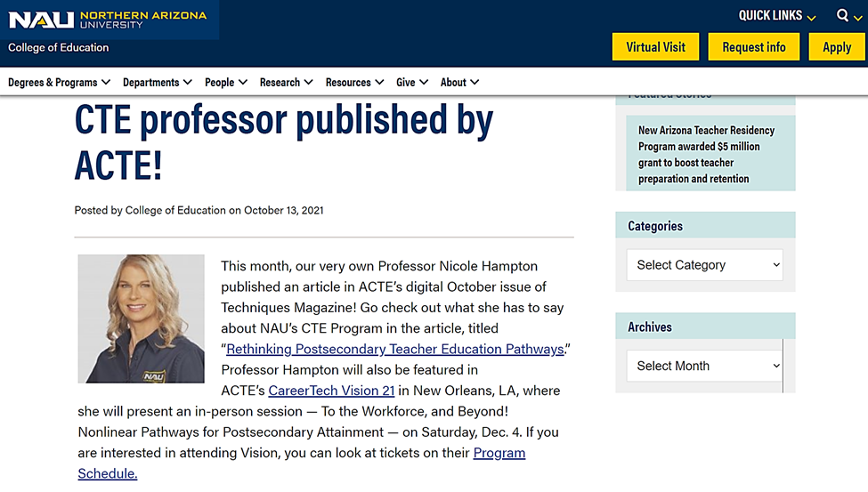The image size is (868, 492).
Task: Click the Apply button
Action: [x=837, y=47]
